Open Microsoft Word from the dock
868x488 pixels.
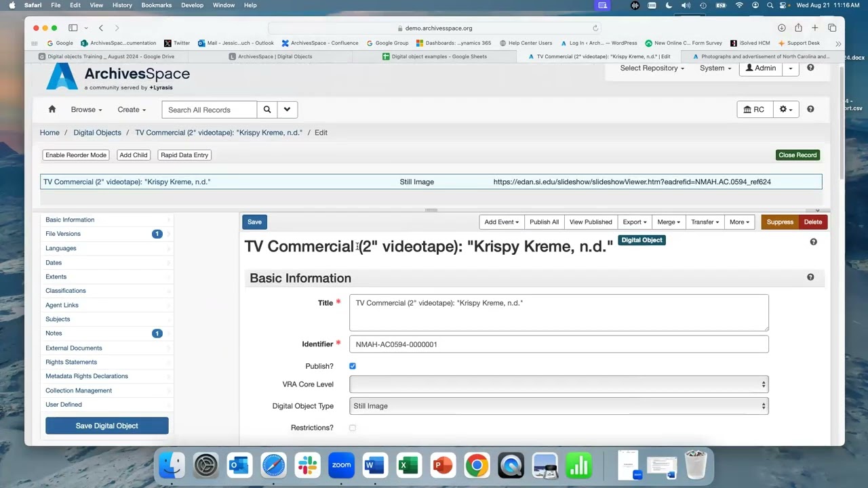coord(375,466)
